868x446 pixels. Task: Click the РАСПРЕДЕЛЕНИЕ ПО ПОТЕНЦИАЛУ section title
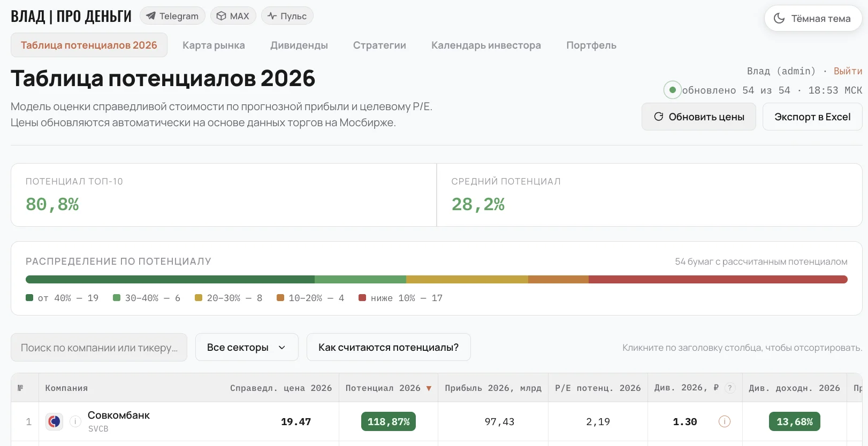118,262
